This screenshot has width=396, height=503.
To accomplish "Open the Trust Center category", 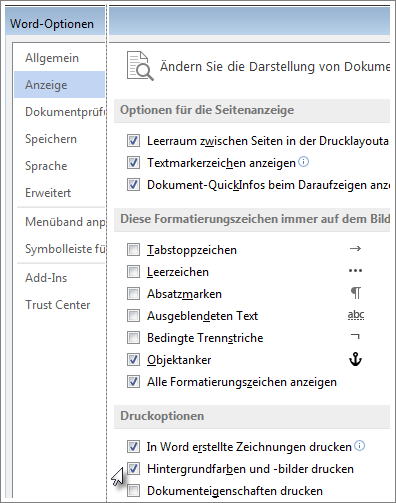I will pos(59,305).
